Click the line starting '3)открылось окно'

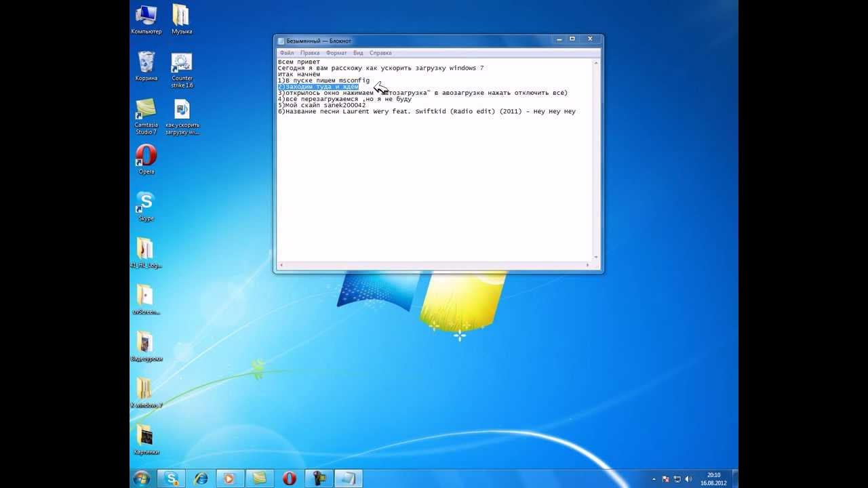pos(423,93)
